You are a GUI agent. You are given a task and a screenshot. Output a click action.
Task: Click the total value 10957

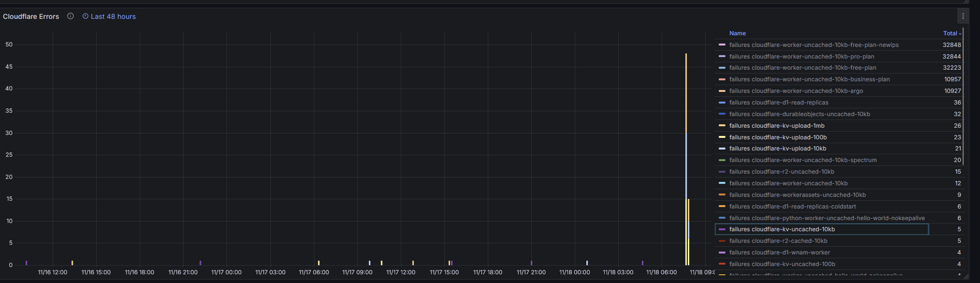[952, 79]
